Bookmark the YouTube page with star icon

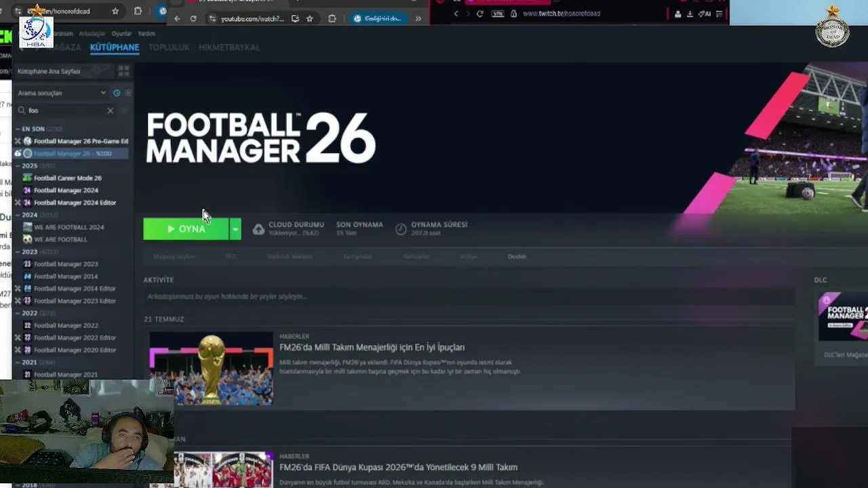click(x=309, y=19)
